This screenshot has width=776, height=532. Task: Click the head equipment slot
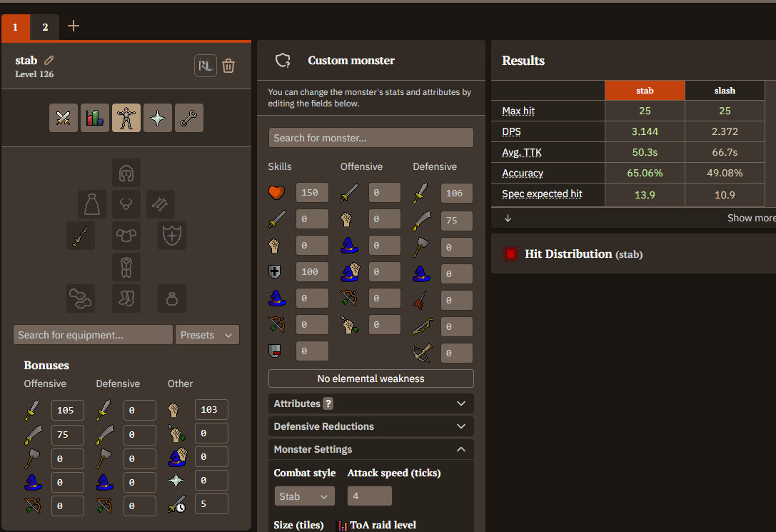(126, 174)
